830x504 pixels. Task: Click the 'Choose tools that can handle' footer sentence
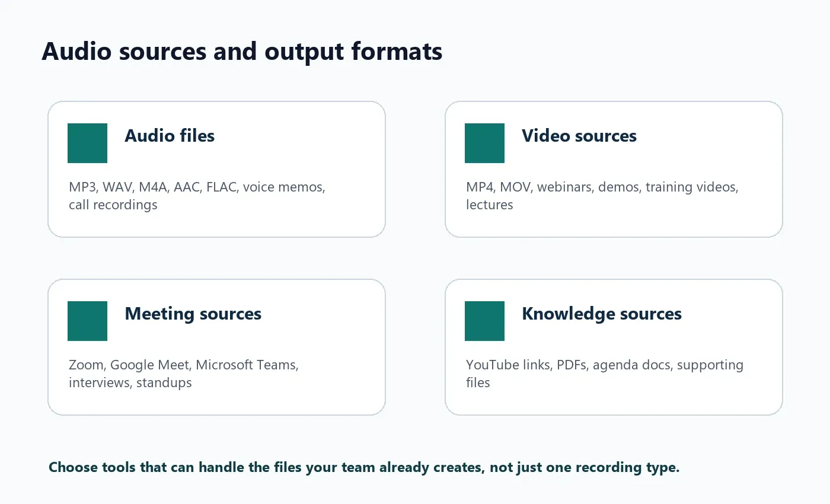coord(364,467)
